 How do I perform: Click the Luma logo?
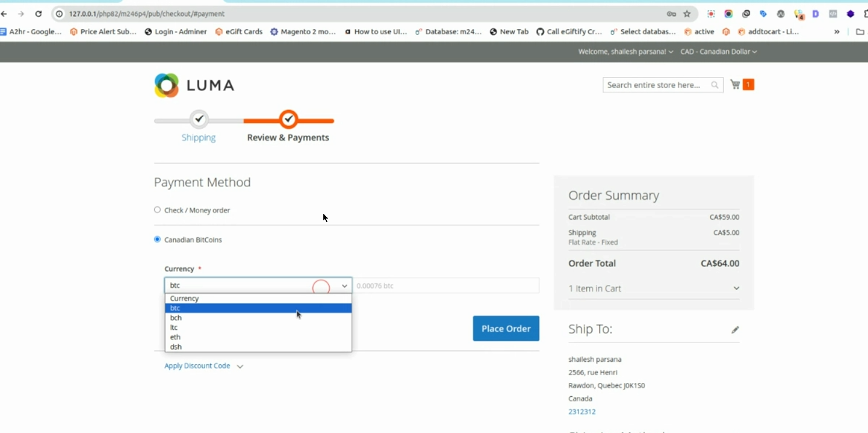point(194,85)
